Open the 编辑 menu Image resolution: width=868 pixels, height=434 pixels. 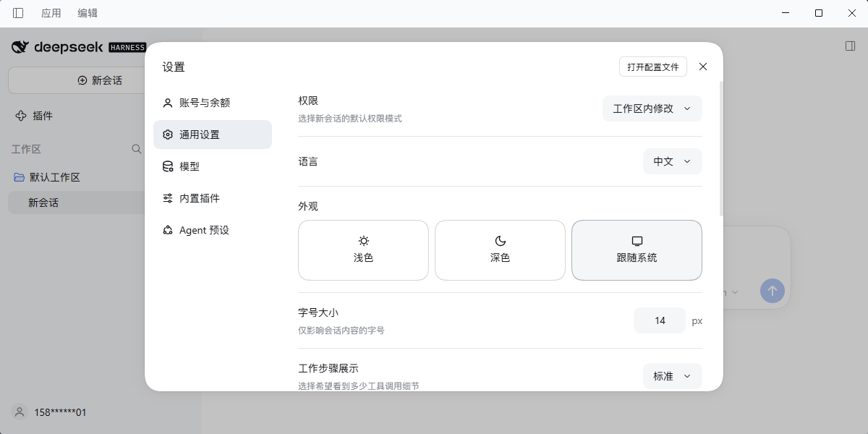coord(88,13)
